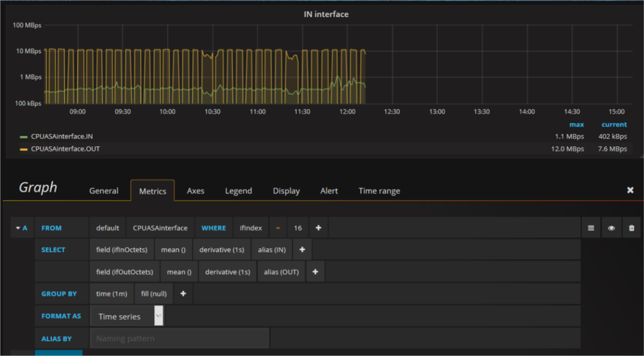
Task: Add a function after alias (OUT)
Action: click(315, 271)
